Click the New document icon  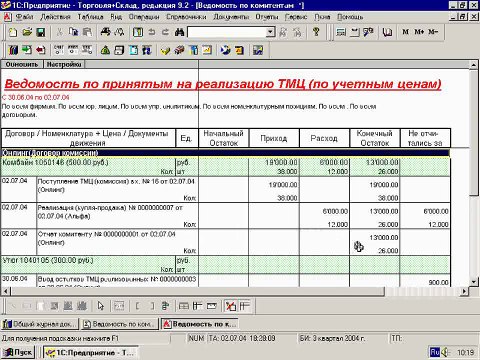[13, 32]
